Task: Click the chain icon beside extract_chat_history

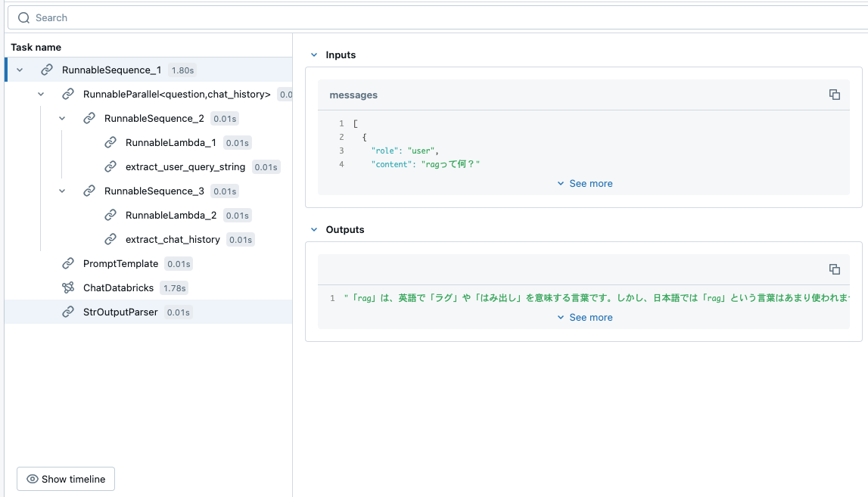Action: (109, 239)
